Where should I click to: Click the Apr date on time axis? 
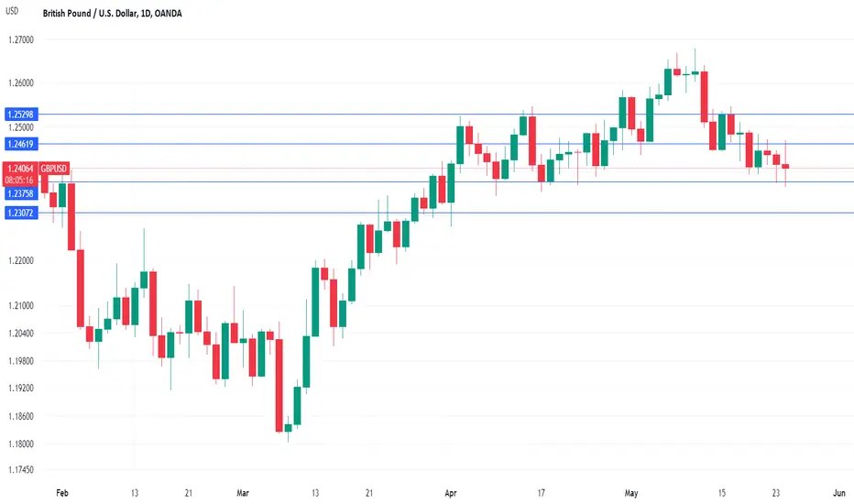tap(451, 493)
